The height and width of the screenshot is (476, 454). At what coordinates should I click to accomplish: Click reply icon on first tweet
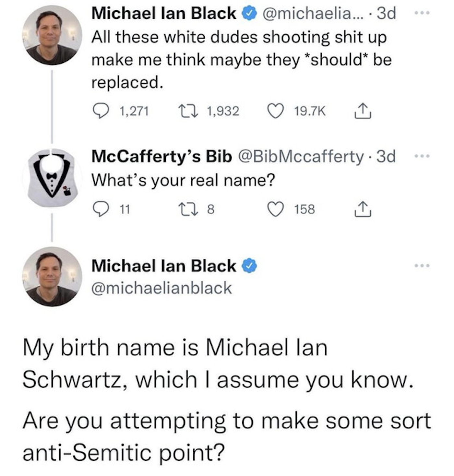pos(101,111)
